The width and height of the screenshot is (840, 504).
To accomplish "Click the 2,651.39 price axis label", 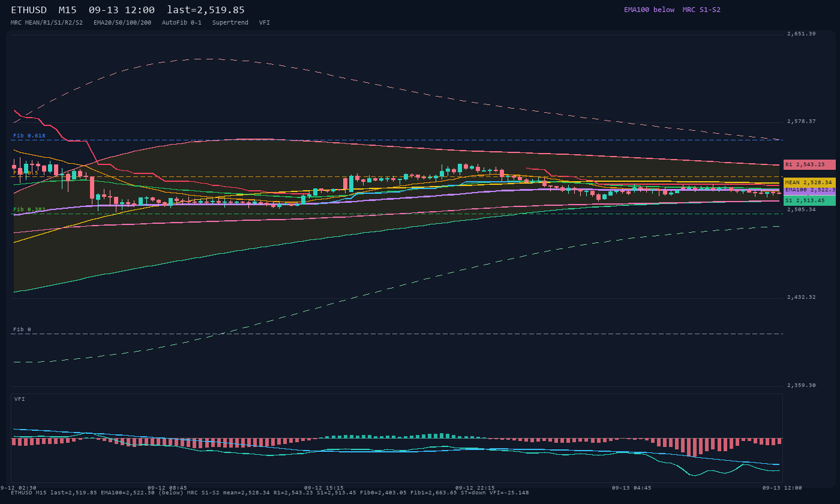I will point(802,34).
